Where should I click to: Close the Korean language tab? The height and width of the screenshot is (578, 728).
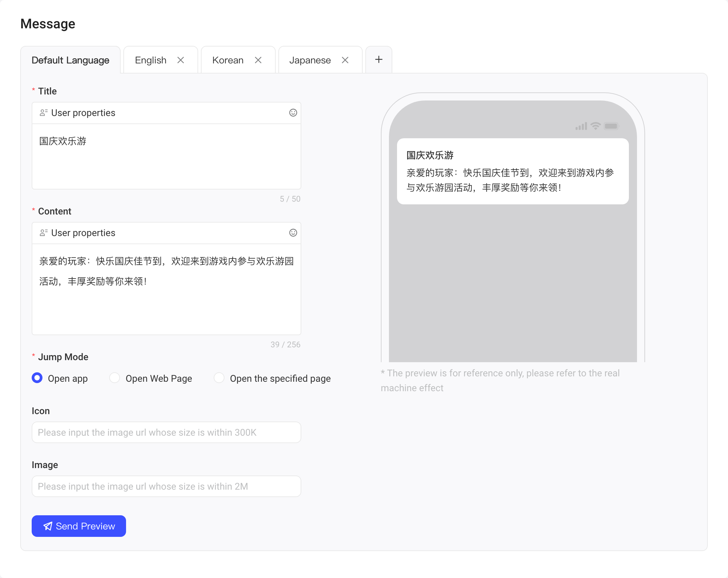pos(258,60)
